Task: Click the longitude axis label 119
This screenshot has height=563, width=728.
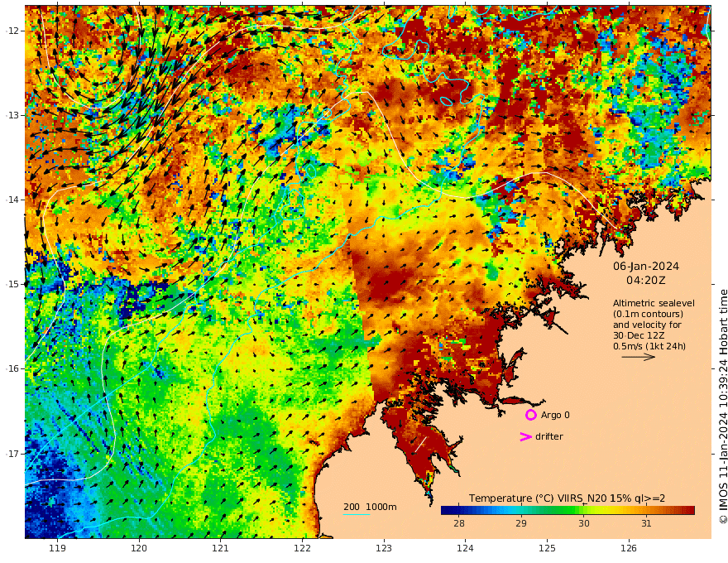Action: [57, 549]
